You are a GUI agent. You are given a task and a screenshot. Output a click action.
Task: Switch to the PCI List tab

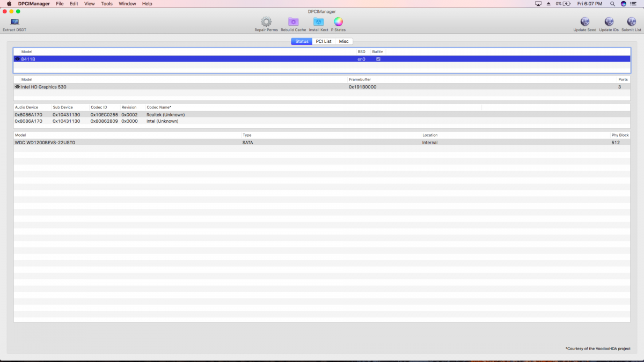point(324,41)
